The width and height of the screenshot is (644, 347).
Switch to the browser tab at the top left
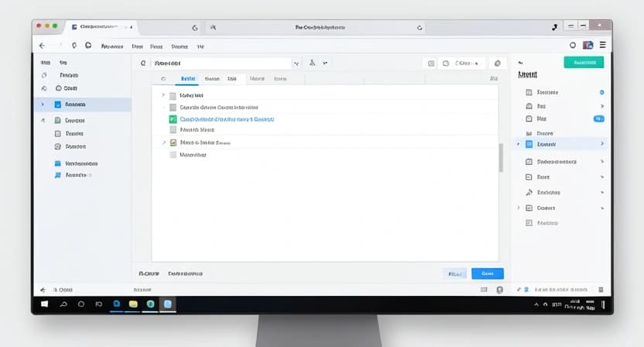(102, 27)
